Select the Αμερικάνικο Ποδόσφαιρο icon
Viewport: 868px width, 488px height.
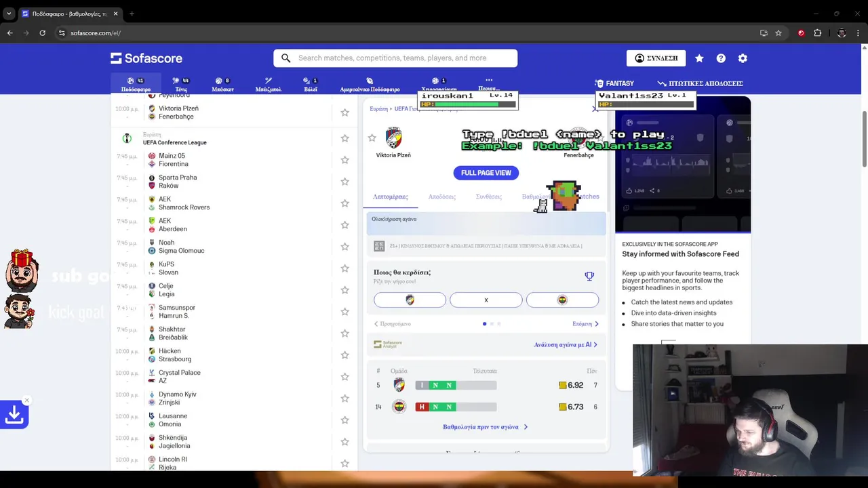[370, 84]
